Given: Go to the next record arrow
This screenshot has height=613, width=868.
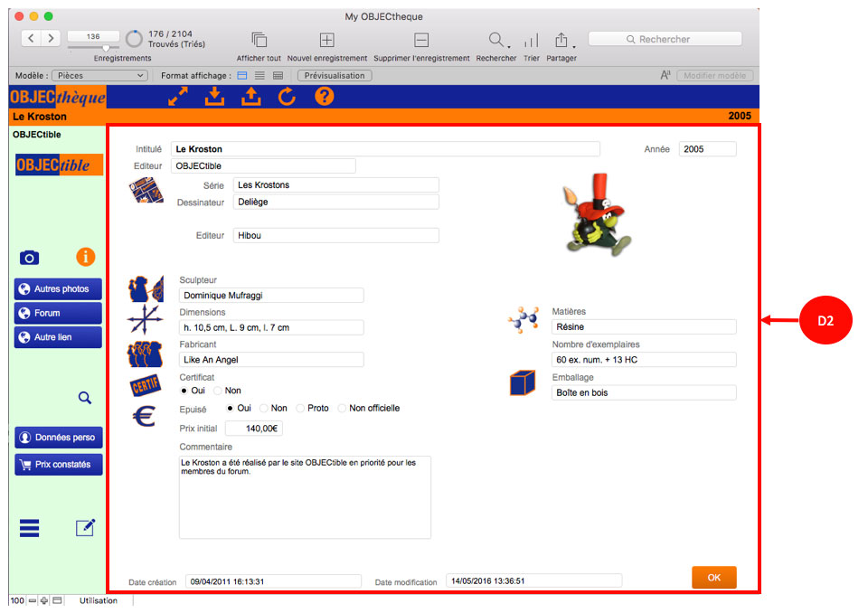Looking at the screenshot, I should pyautogui.click(x=51, y=38).
